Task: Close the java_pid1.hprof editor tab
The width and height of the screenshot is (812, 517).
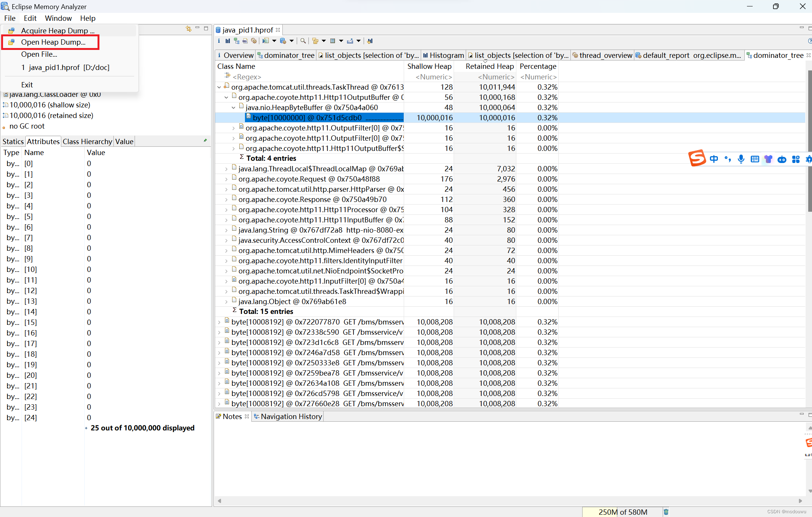Action: click(x=278, y=30)
